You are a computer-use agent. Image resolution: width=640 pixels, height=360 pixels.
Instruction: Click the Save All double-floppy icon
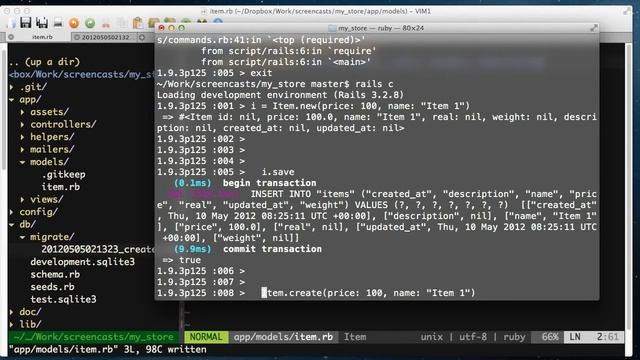pos(42,23)
